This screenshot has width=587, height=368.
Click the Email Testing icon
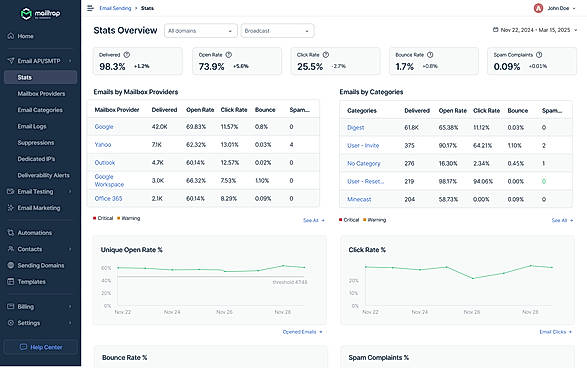coord(10,191)
